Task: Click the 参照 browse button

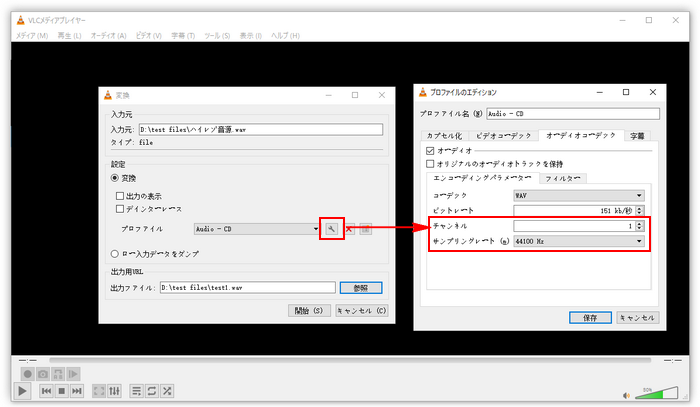Action: pyautogui.click(x=361, y=287)
